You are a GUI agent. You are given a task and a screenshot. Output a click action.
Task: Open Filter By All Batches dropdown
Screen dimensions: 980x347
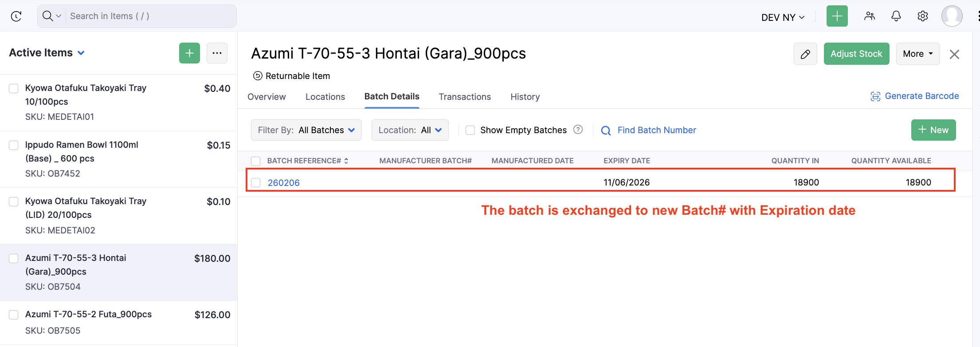306,130
